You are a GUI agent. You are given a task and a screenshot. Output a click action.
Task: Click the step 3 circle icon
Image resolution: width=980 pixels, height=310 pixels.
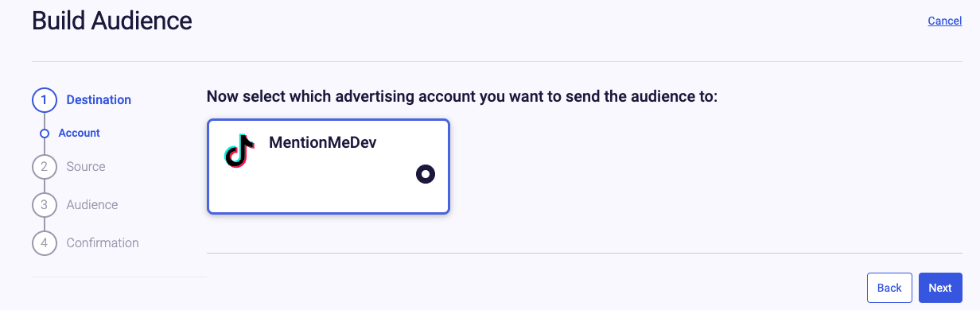tap(45, 205)
